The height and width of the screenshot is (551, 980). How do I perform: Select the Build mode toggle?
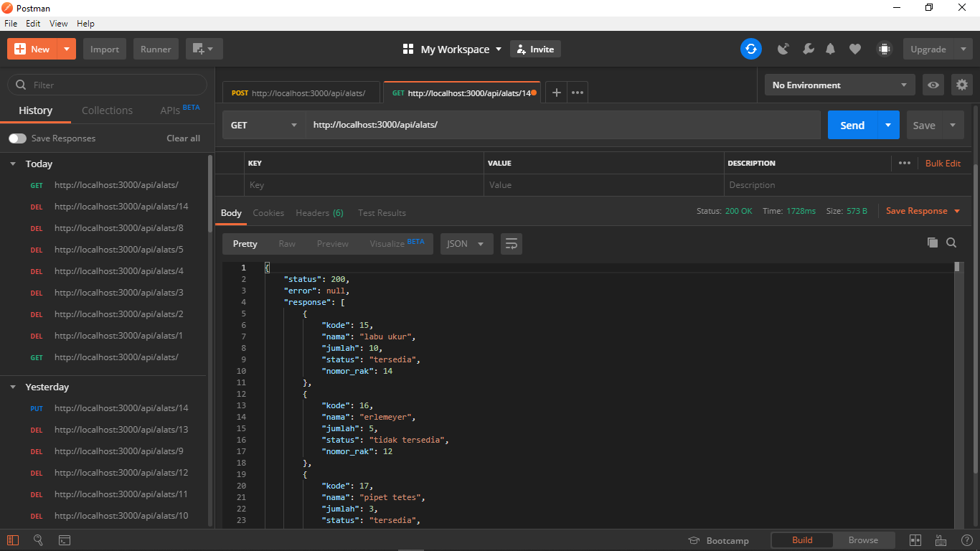[x=801, y=540]
